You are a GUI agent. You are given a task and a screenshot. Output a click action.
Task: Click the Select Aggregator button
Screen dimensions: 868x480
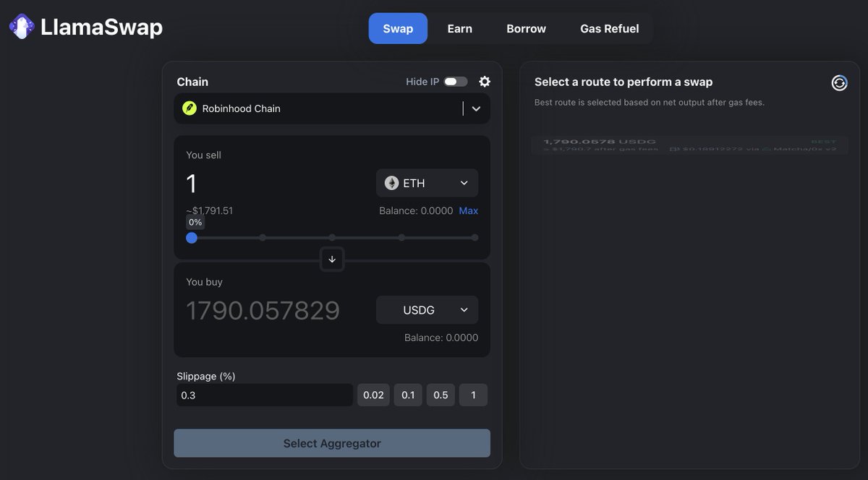click(x=332, y=443)
